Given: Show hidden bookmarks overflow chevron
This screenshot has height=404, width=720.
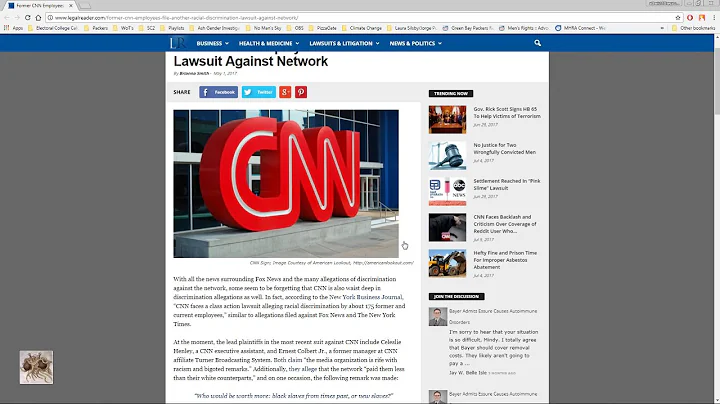Looking at the screenshot, I should click(662, 28).
